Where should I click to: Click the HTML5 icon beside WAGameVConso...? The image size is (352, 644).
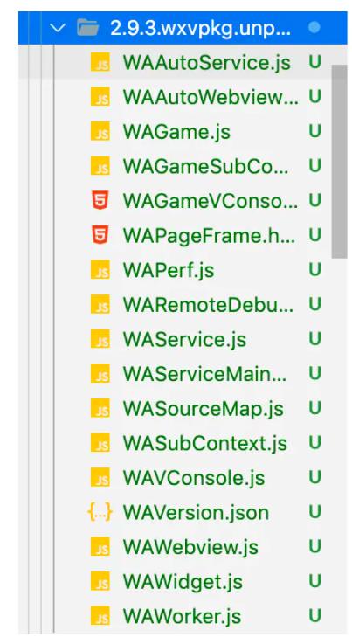(x=100, y=201)
